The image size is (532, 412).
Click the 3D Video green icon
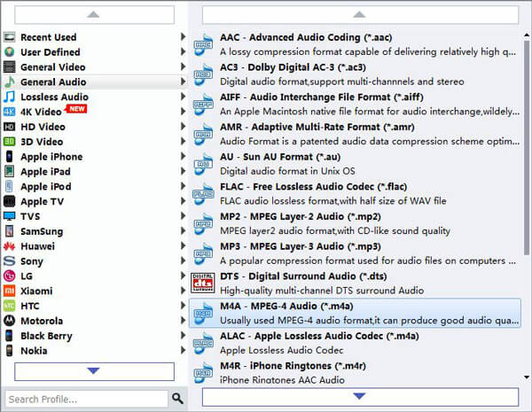coord(10,142)
